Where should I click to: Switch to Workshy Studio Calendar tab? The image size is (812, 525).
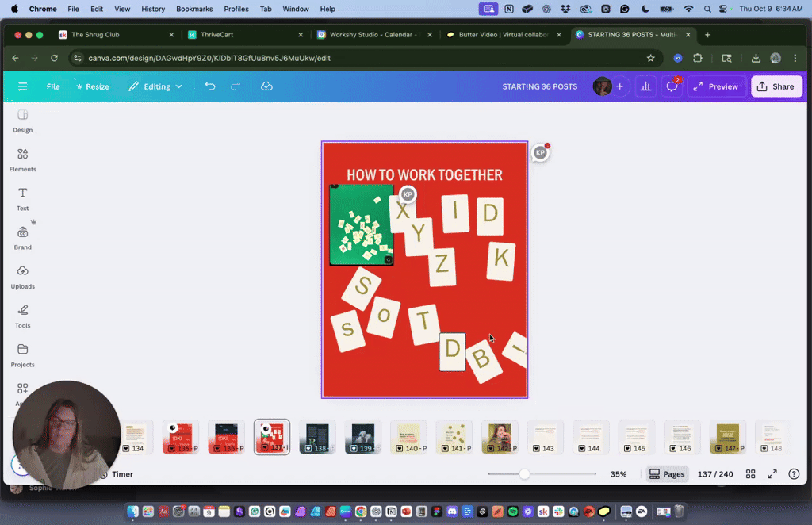coord(373,35)
